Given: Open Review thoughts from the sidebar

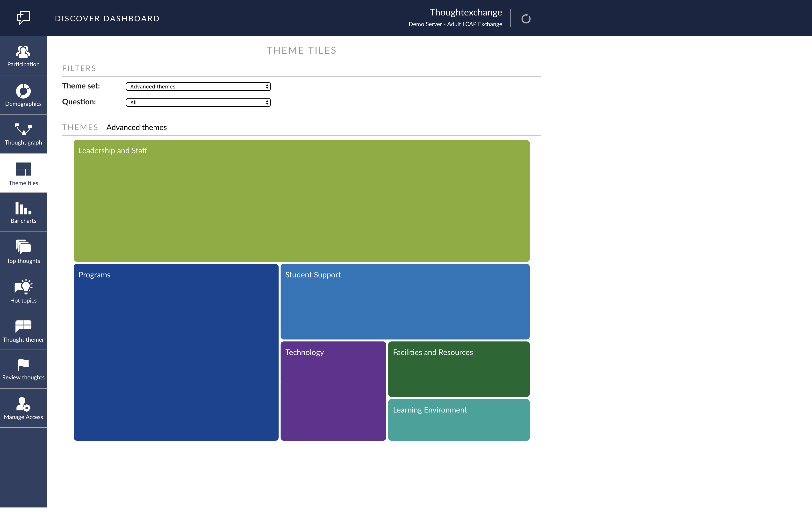Looking at the screenshot, I should (x=23, y=369).
